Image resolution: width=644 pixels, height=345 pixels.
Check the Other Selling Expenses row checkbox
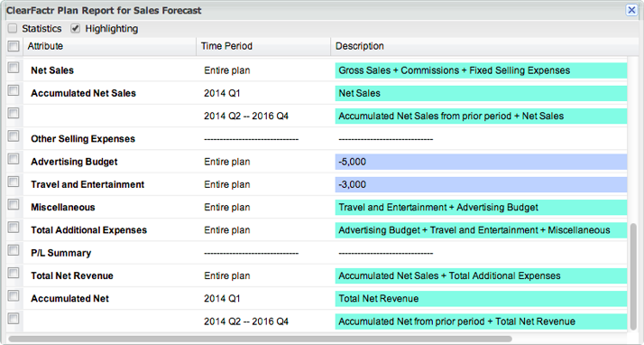click(x=14, y=136)
